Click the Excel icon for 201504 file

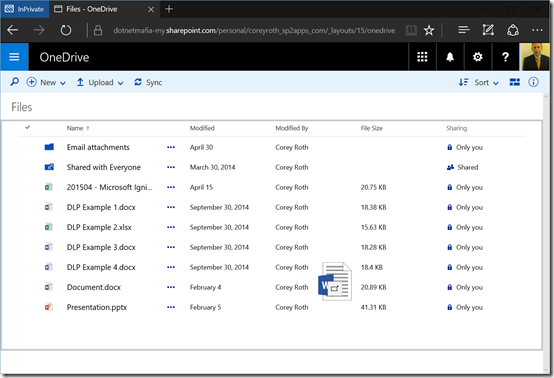point(49,187)
